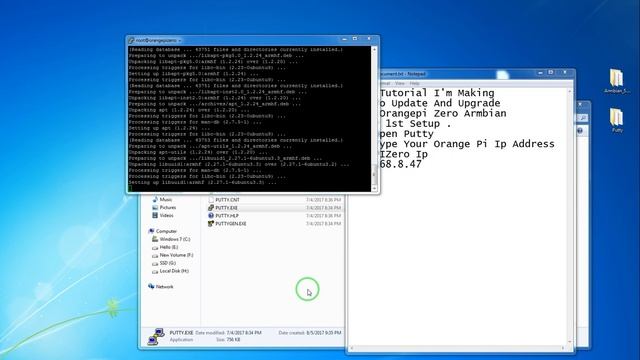Click the 'Tutorial I'm Making' line in Notepad

point(437,93)
